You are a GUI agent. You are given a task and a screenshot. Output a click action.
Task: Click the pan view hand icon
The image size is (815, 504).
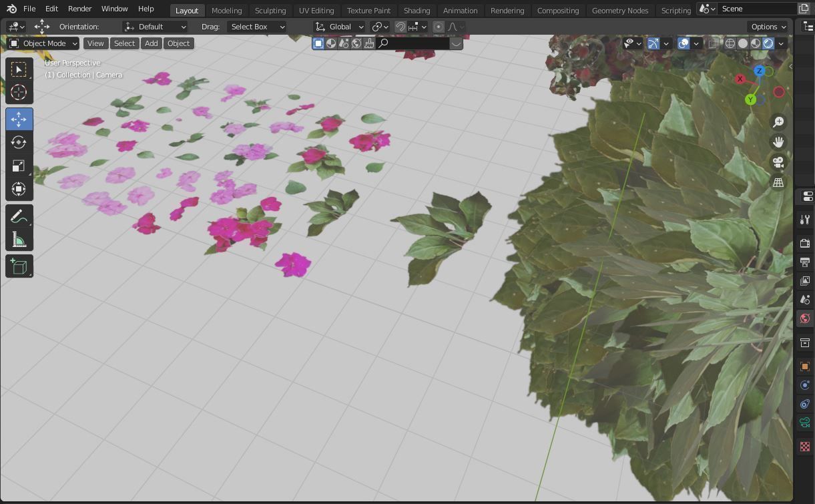point(778,142)
